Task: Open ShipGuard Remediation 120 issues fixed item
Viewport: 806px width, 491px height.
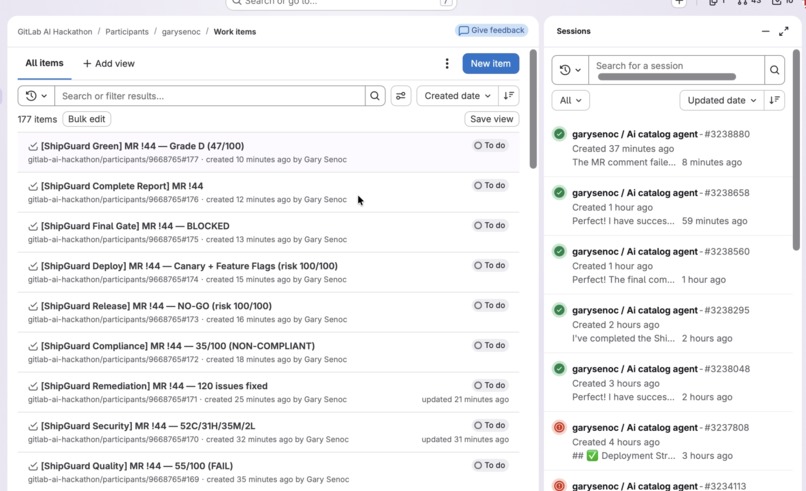Action: (x=154, y=386)
